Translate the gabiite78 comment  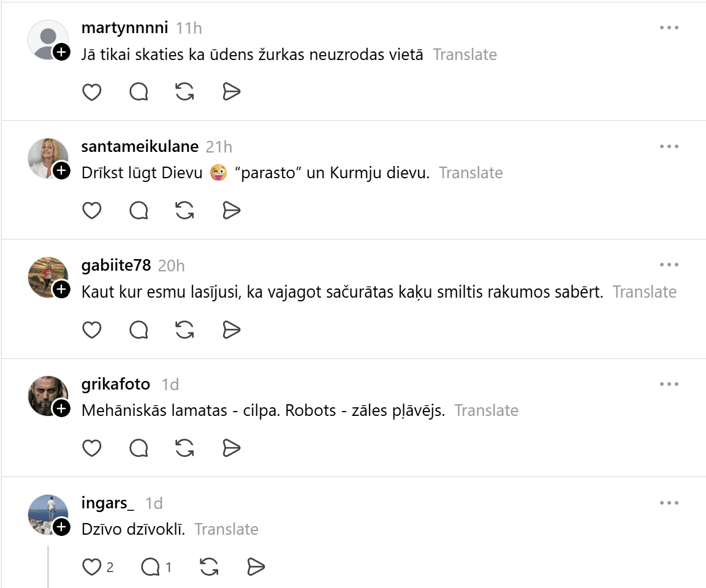[644, 292]
